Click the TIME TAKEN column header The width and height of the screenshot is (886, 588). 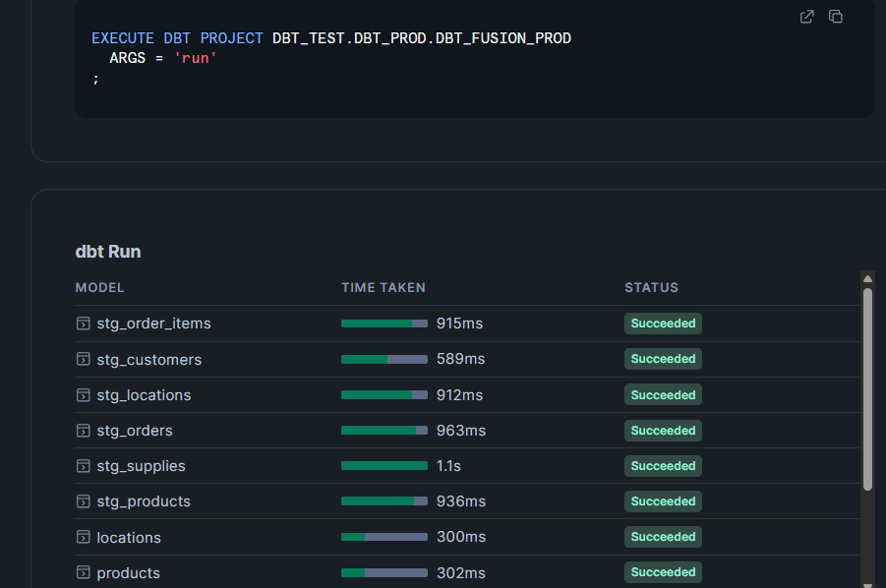[384, 287]
